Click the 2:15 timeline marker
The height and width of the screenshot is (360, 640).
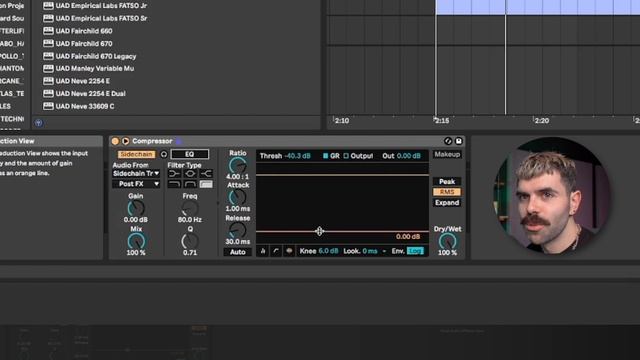(x=442, y=121)
